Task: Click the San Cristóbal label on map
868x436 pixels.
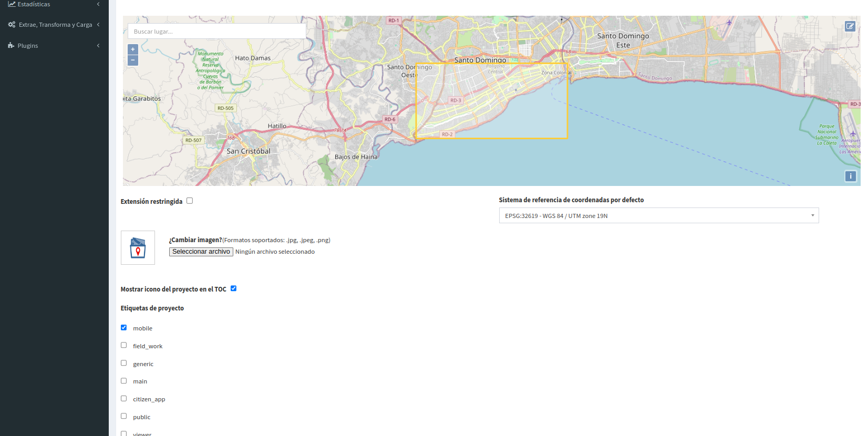Action: 249,151
